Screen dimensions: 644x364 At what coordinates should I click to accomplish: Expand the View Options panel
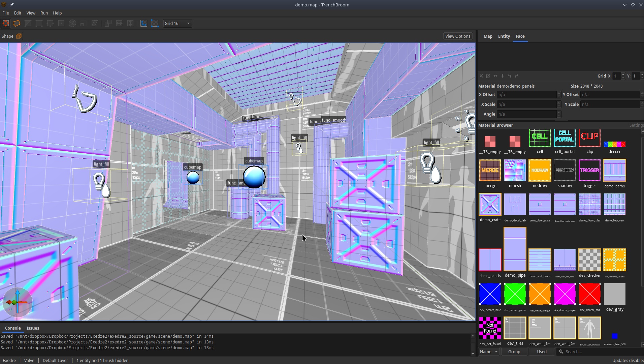tap(457, 36)
